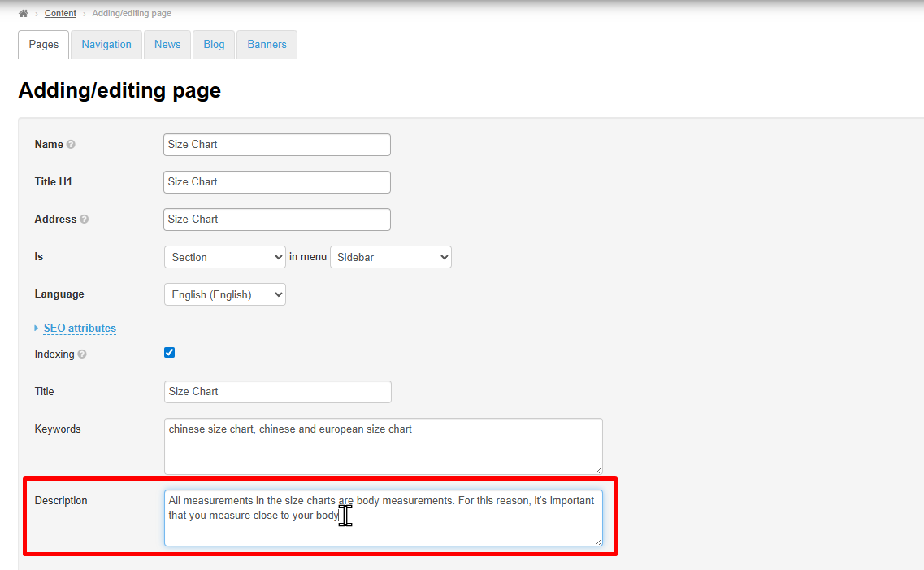
Task: Click help icon next to Indexing label
Action: pyautogui.click(x=82, y=355)
